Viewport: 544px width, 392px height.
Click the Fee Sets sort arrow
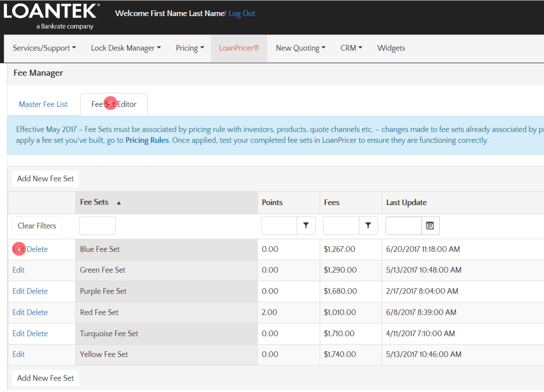click(x=119, y=203)
